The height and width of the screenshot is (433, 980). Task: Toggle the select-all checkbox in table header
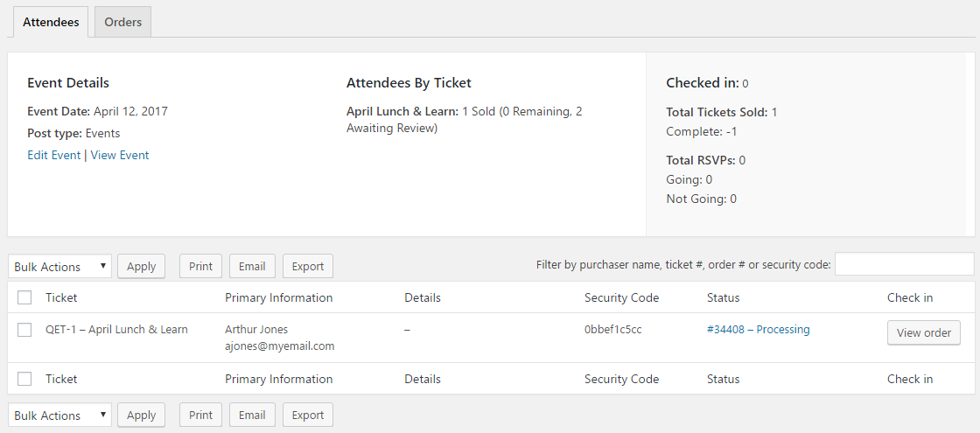[24, 297]
